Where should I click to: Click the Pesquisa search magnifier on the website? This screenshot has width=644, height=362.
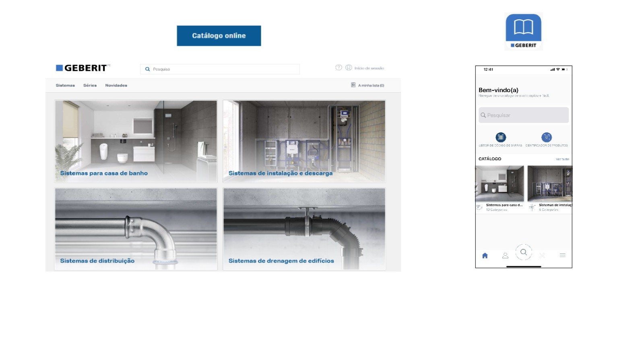pyautogui.click(x=147, y=69)
